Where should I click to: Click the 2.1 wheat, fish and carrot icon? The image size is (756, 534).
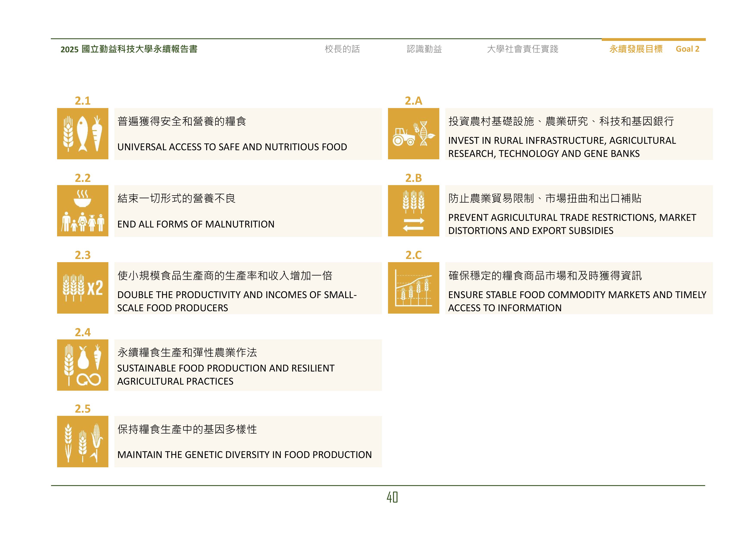(82, 134)
